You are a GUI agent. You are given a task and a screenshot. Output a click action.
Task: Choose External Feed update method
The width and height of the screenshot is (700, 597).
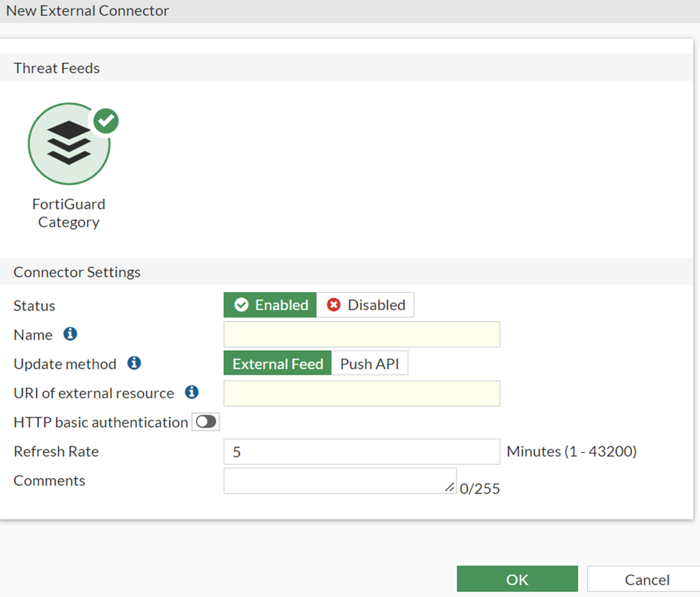pyautogui.click(x=277, y=363)
